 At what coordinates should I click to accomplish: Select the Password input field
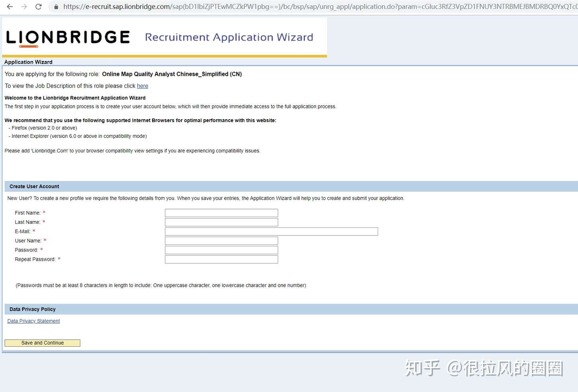click(x=222, y=250)
